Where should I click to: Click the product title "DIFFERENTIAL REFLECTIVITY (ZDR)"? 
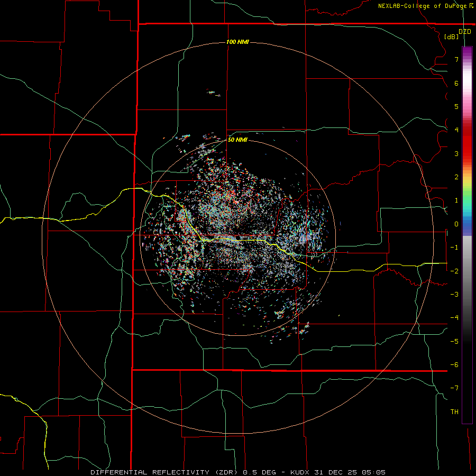[x=165, y=472]
